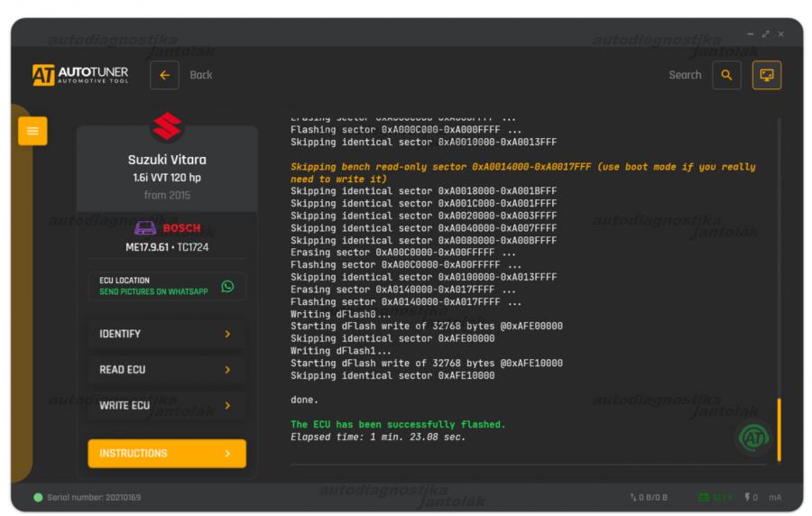Click the green connection status dot

click(x=38, y=497)
